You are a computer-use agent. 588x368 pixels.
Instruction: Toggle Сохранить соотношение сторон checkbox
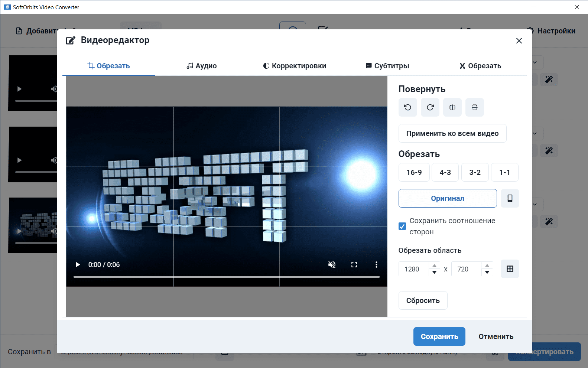tap(402, 226)
